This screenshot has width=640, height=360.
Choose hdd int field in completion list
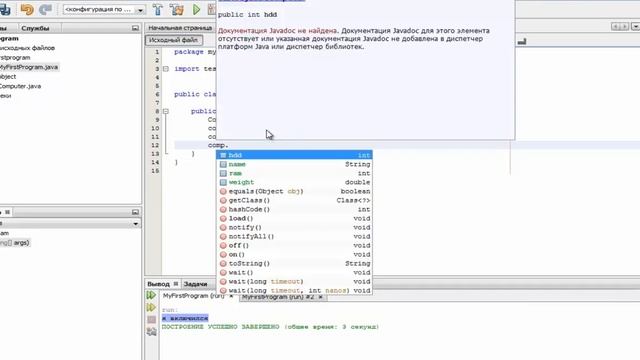point(294,155)
